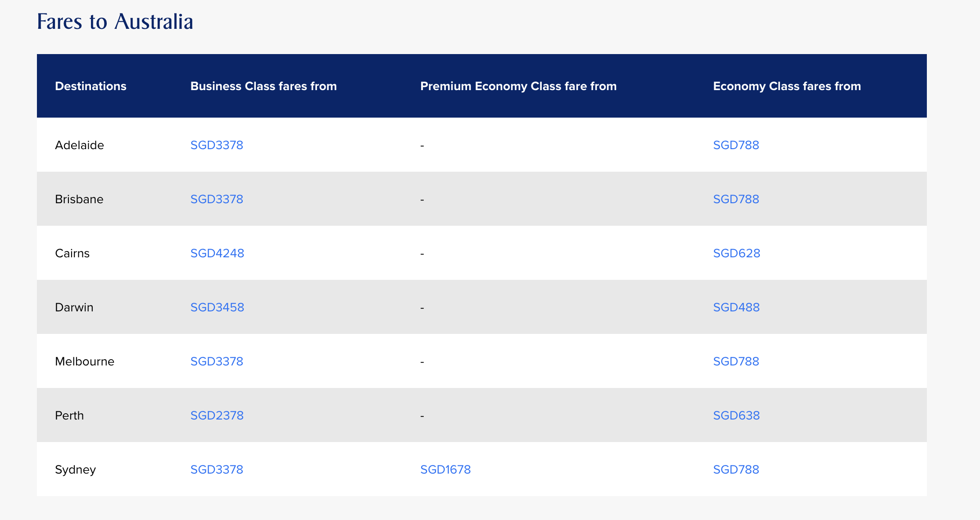This screenshot has height=520, width=980.
Task: Open Sydney Economy fare SGD788
Action: tap(736, 470)
